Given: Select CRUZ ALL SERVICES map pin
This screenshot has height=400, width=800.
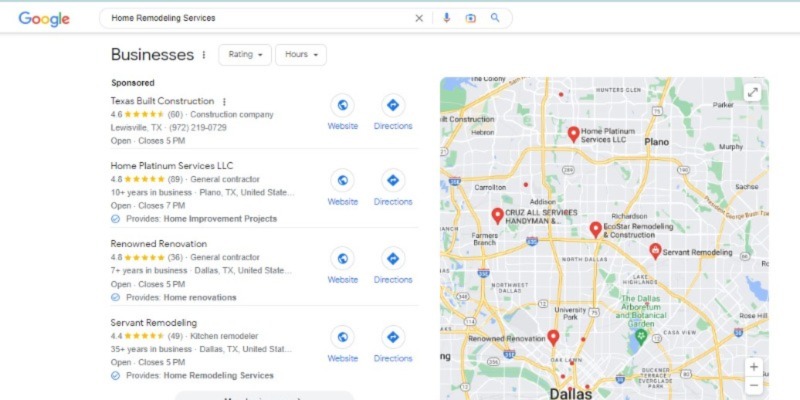Looking at the screenshot, I should click(497, 216).
